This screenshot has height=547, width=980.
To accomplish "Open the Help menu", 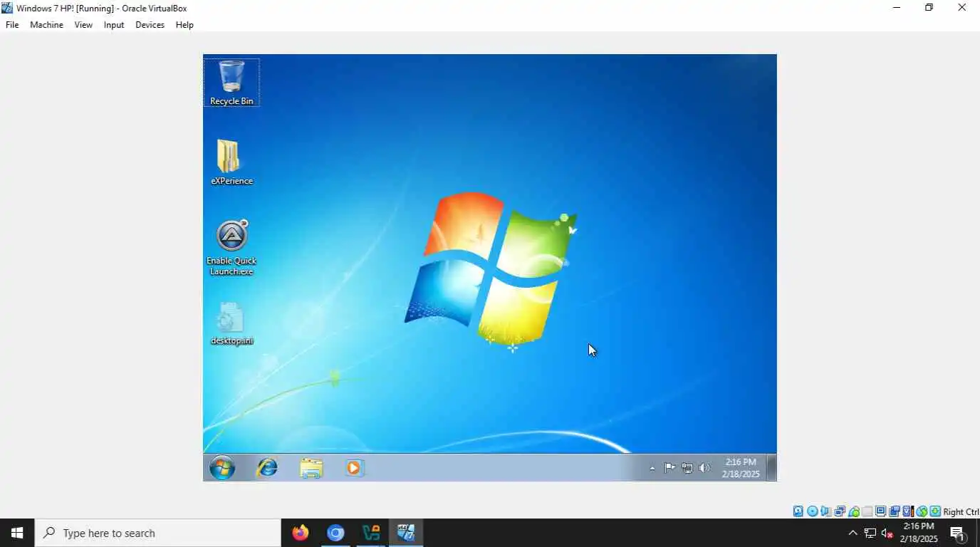I will [x=184, y=25].
